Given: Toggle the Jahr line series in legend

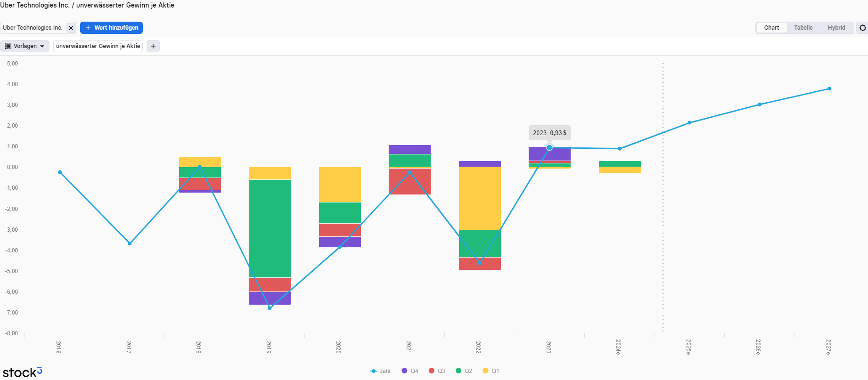Looking at the screenshot, I should pyautogui.click(x=381, y=371).
